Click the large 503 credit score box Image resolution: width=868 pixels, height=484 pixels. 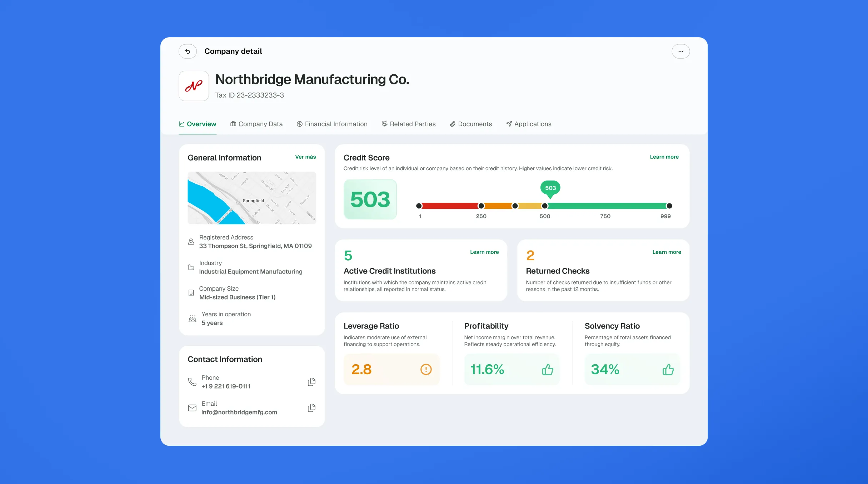370,199
